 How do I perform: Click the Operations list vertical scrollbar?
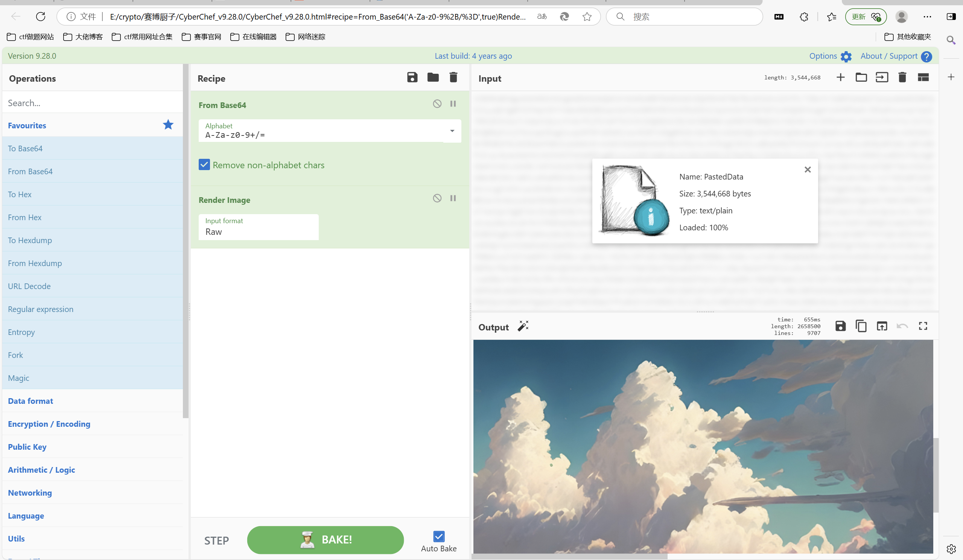coord(186,241)
